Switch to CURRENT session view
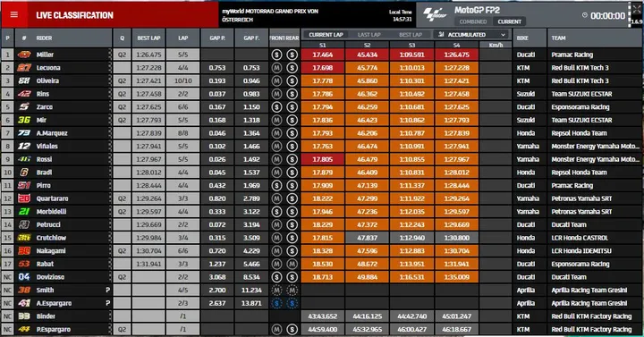This screenshot has height=337, width=644. [509, 21]
